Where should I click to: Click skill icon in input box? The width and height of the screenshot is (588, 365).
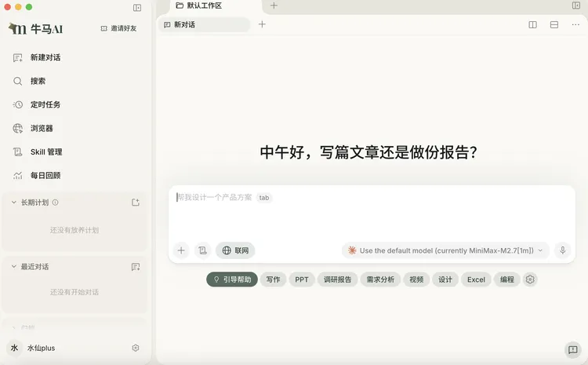202,250
